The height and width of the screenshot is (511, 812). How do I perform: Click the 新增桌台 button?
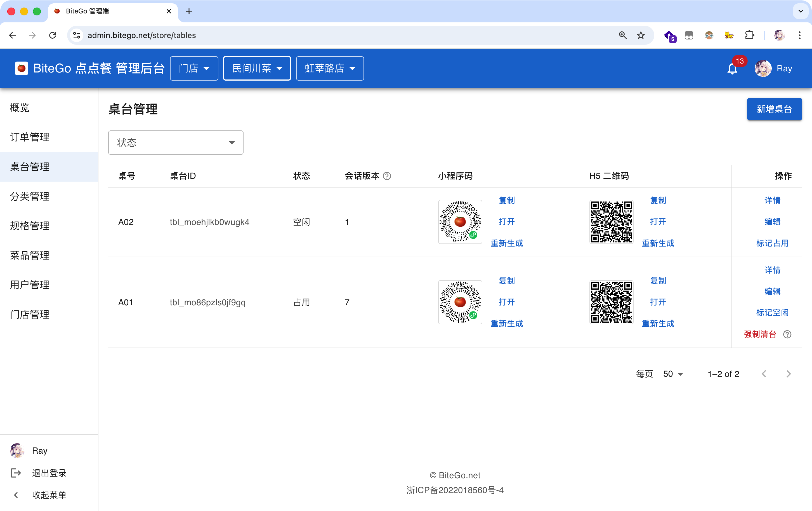774,109
